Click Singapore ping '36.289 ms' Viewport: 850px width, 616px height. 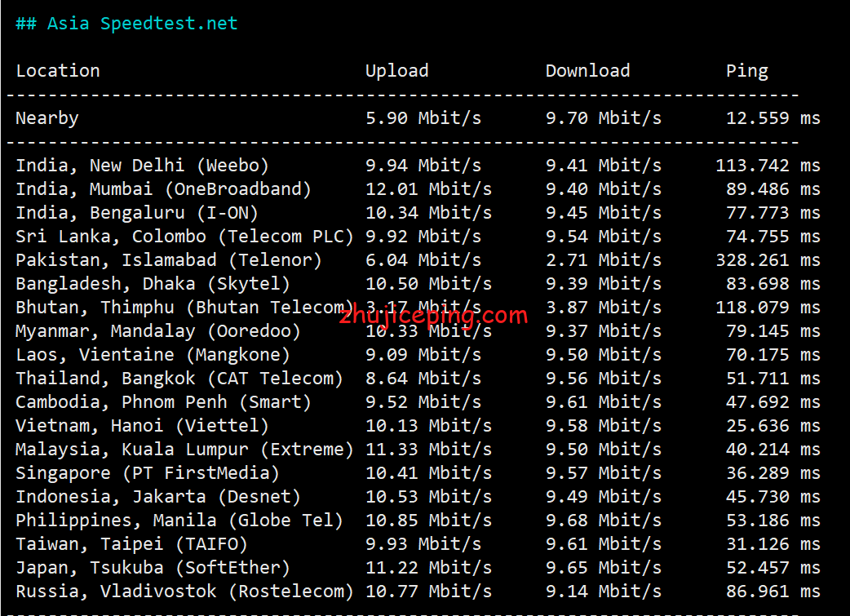point(773,473)
